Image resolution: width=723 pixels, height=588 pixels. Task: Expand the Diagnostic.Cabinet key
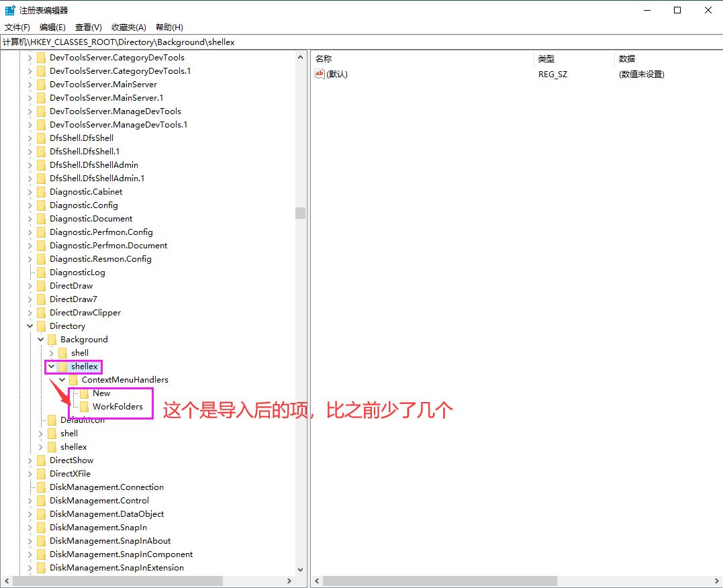(x=30, y=192)
